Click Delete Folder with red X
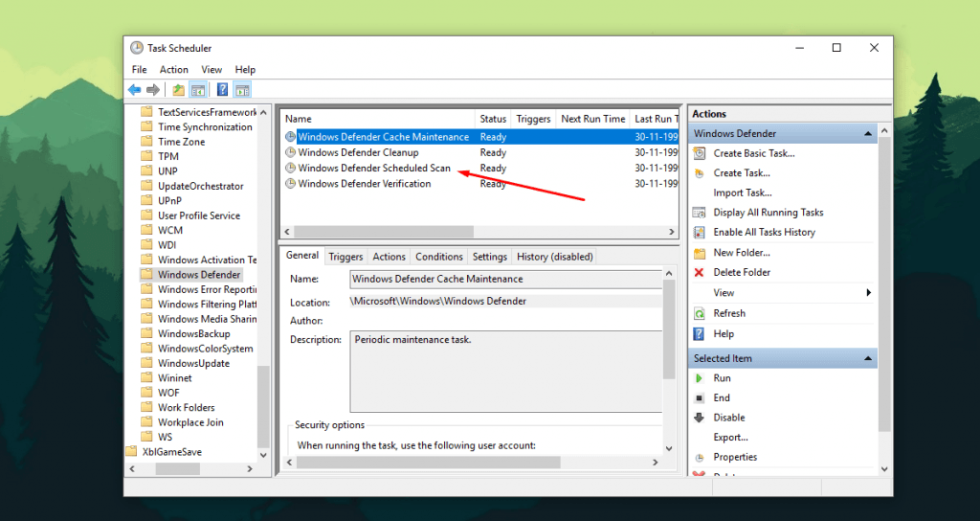The width and height of the screenshot is (980, 521). coord(742,272)
